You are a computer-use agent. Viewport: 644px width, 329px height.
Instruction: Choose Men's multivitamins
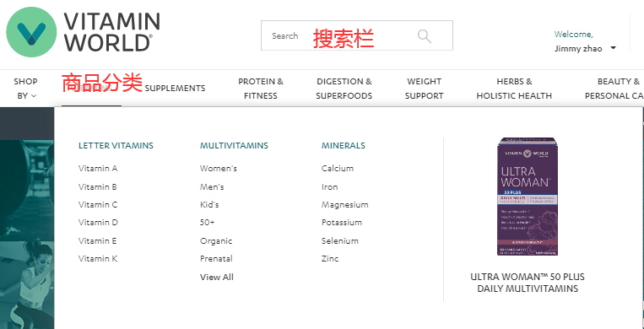tap(212, 187)
